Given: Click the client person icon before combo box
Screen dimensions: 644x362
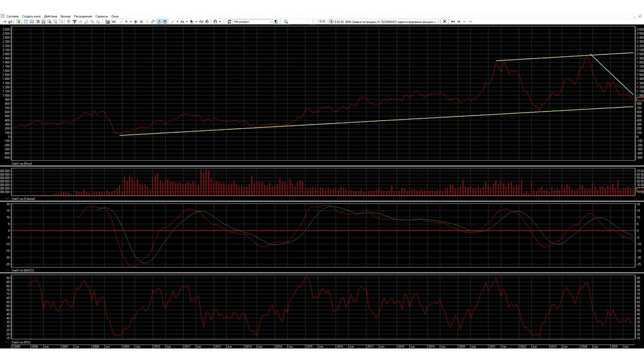Looking at the screenshot, I should pyautogui.click(x=229, y=21).
